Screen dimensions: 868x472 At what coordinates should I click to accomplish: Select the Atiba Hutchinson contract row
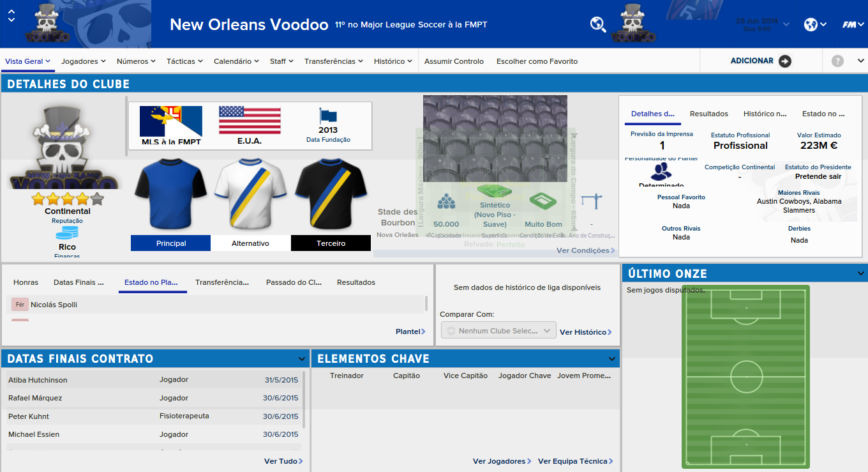[x=153, y=380]
